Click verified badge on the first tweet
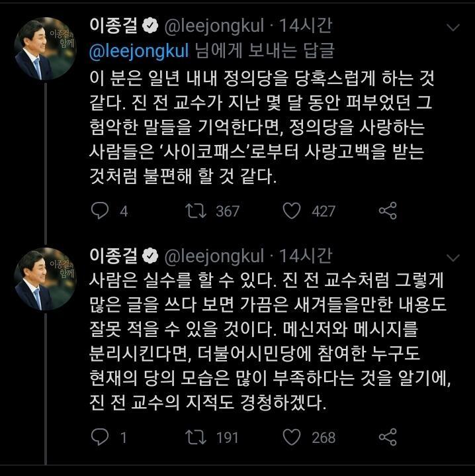 coord(151,27)
